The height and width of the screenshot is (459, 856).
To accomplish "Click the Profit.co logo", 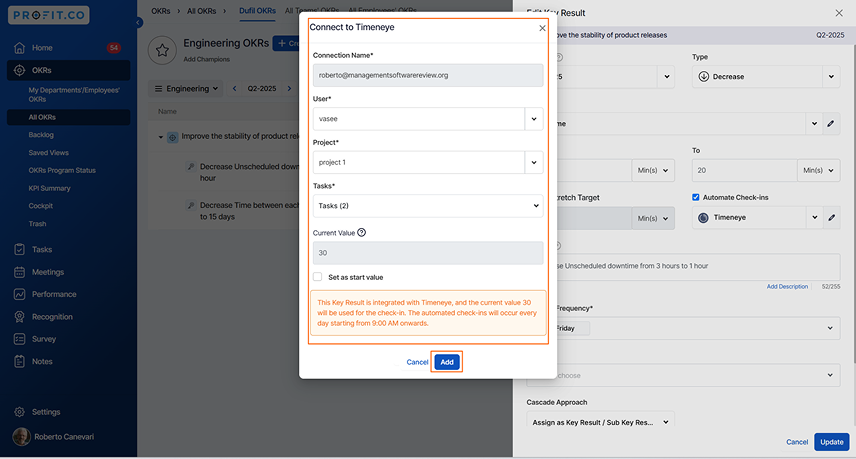I will tap(49, 15).
